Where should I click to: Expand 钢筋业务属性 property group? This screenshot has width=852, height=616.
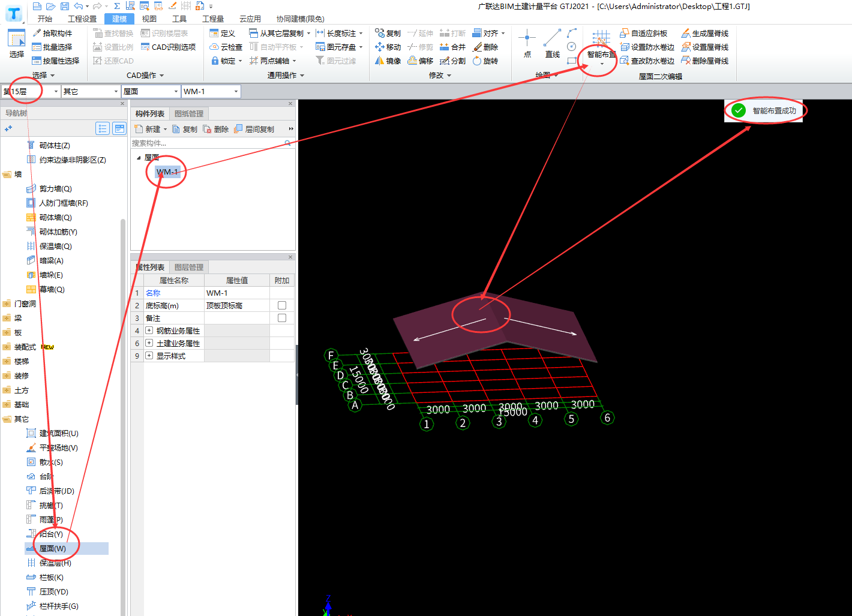[x=149, y=330]
